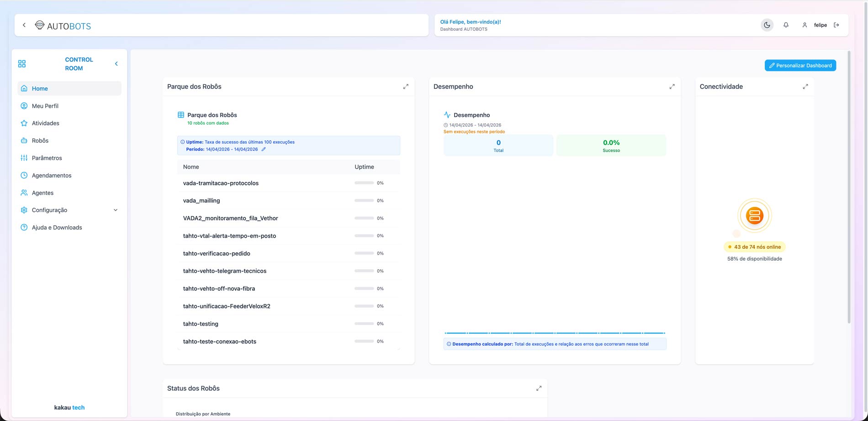868x421 pixels.
Task: Open Ajuda e Downloads link
Action: coord(57,228)
